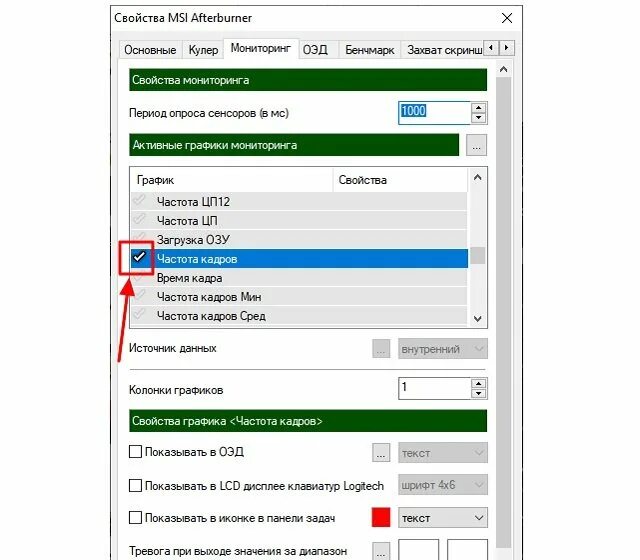640x560 pixels.
Task: Decrease sensor polling period with down arrow
Action: [478, 118]
